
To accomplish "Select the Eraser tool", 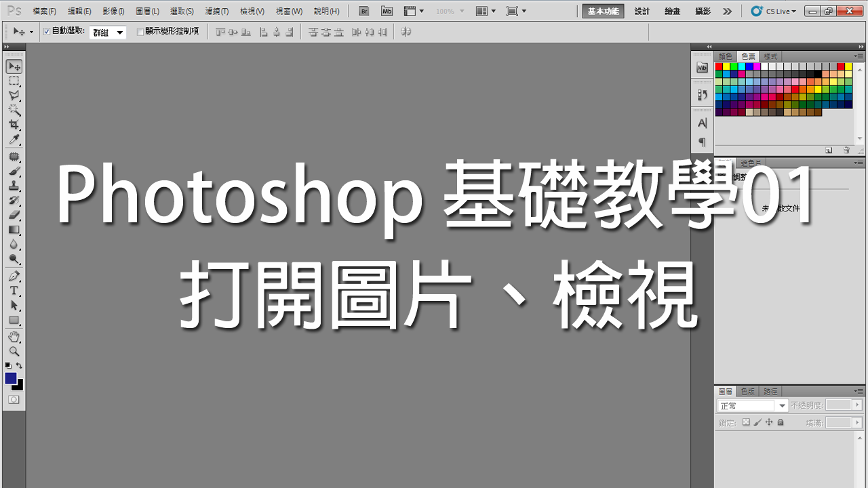I will 14,215.
